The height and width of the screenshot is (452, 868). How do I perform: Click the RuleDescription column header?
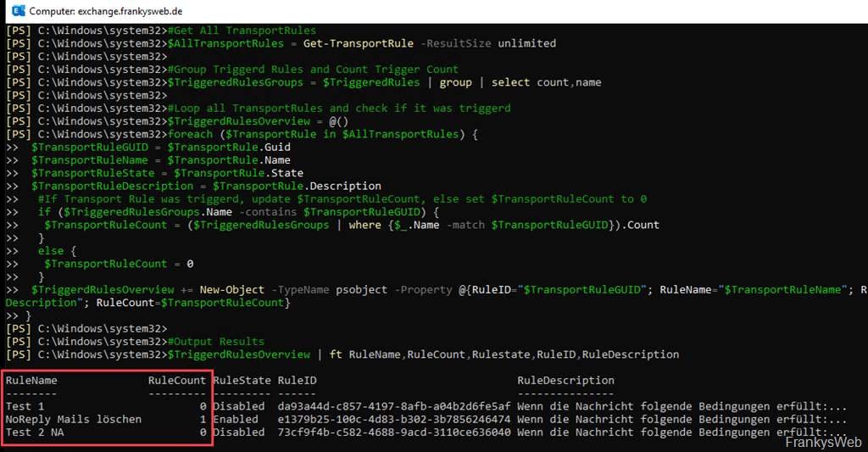pos(565,380)
